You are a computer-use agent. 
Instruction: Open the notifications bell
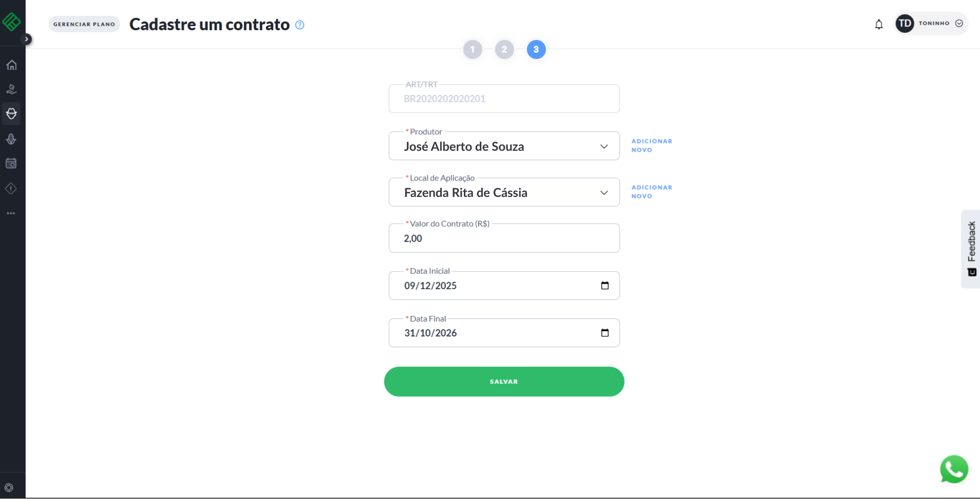point(879,24)
